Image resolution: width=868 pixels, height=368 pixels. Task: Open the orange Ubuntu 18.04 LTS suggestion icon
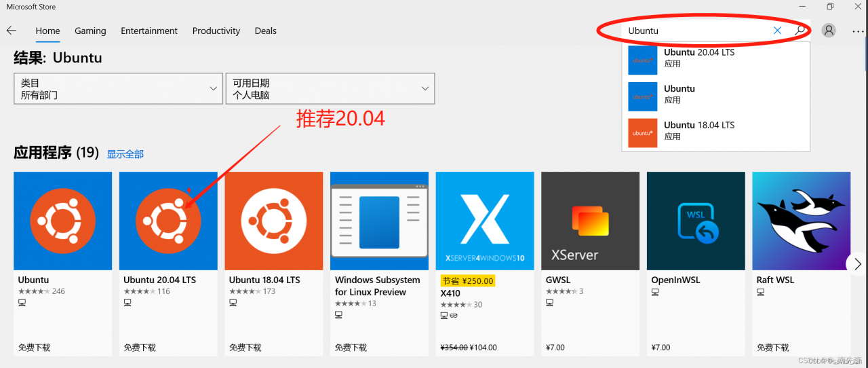[x=643, y=133]
